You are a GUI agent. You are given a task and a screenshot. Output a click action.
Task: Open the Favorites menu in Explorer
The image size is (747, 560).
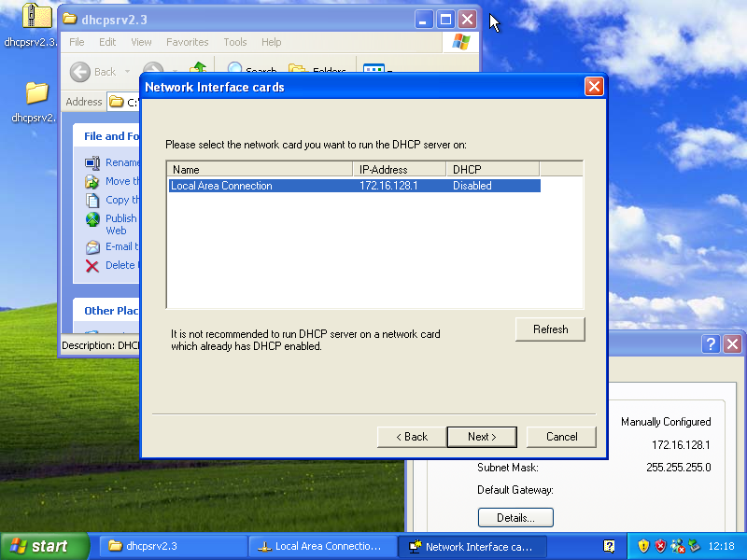click(x=187, y=42)
